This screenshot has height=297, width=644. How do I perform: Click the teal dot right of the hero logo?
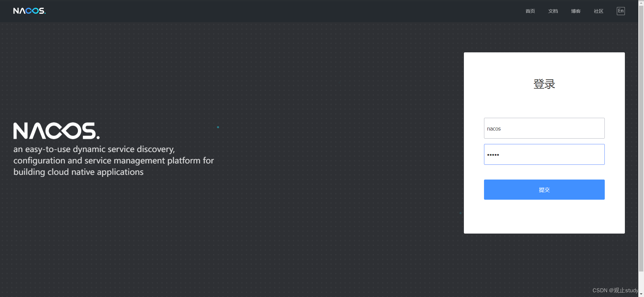pyautogui.click(x=218, y=127)
